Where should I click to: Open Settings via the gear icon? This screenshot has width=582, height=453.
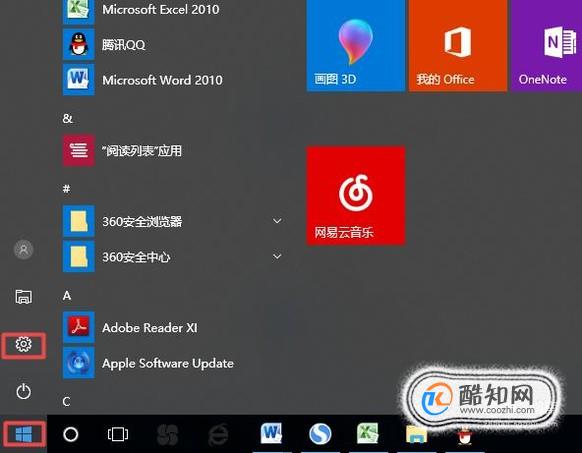tap(23, 345)
